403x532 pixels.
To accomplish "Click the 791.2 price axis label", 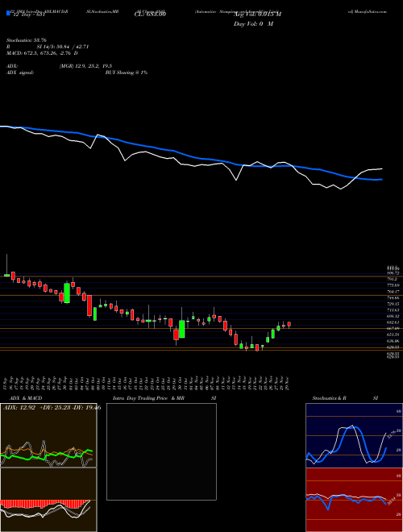I will coord(393,279).
